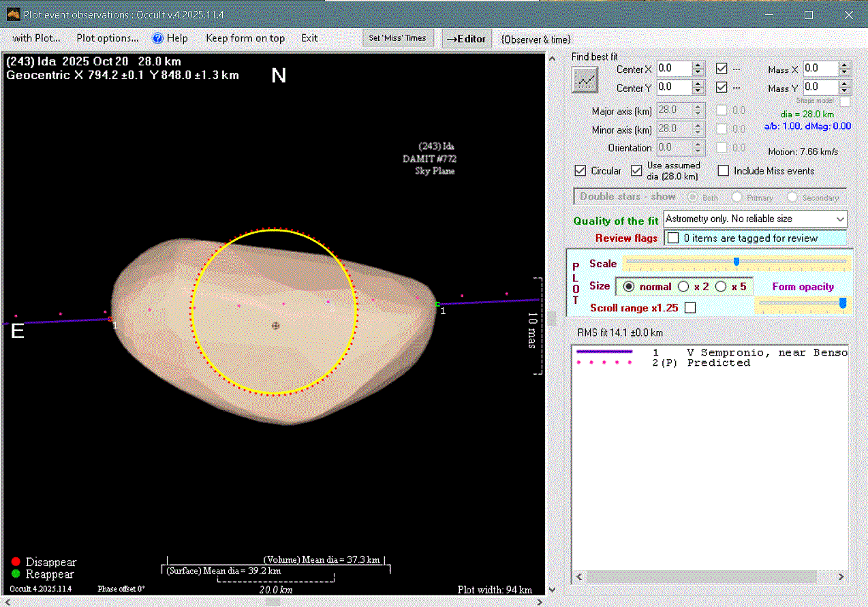The width and height of the screenshot is (868, 607).
Task: Click the Set 'Miss' Times button
Action: [397, 38]
